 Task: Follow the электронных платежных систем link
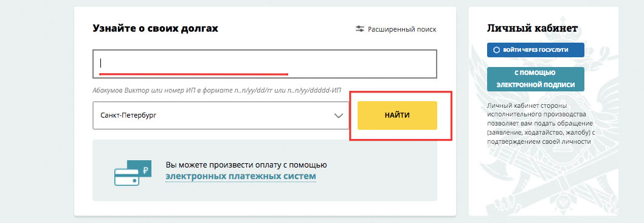pyautogui.click(x=241, y=177)
